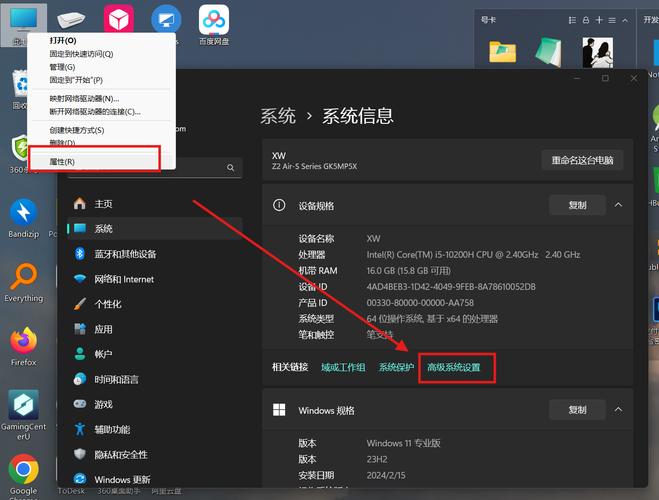Viewport: 659px width, 500px height.
Task: Open 个性化 in the Settings sidebar
Action: pyautogui.click(x=155, y=304)
